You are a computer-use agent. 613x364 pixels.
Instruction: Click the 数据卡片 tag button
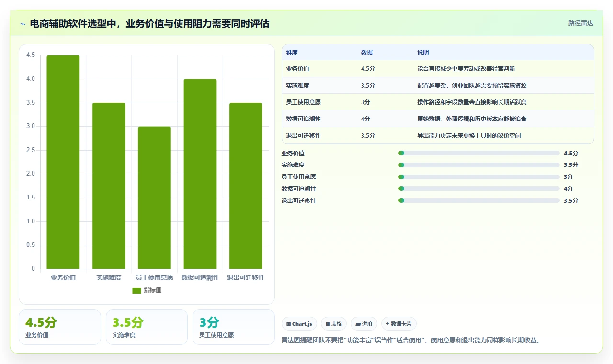399,324
